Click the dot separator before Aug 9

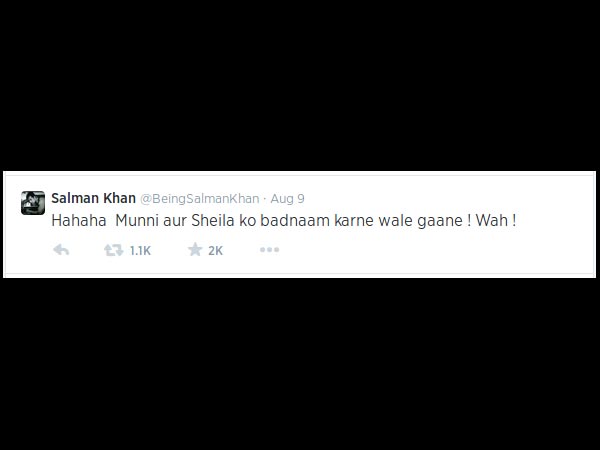pyautogui.click(x=265, y=199)
